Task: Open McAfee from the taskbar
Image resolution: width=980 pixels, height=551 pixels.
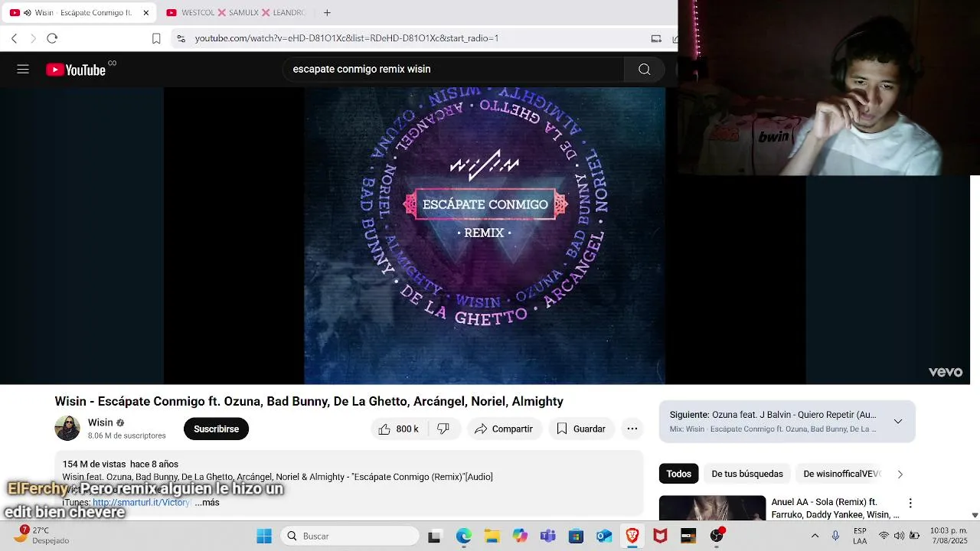Action: [x=660, y=536]
